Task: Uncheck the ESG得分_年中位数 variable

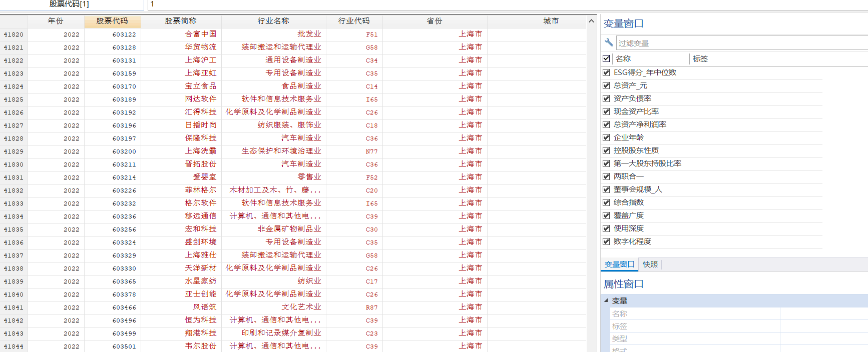Action: 606,72
